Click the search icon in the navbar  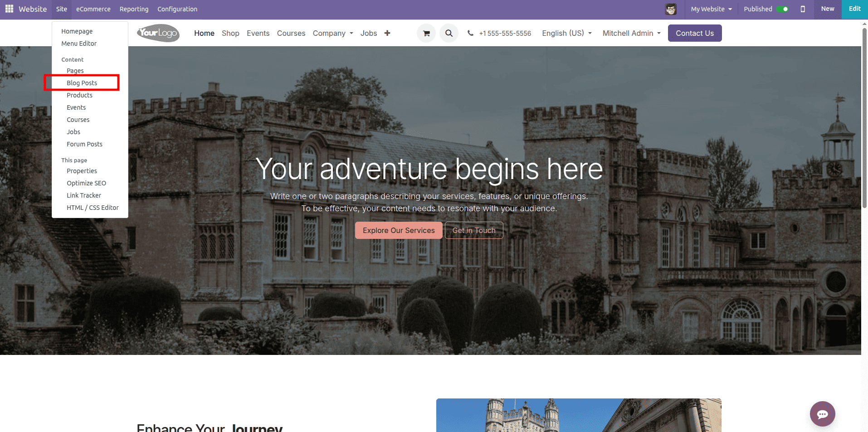(449, 33)
